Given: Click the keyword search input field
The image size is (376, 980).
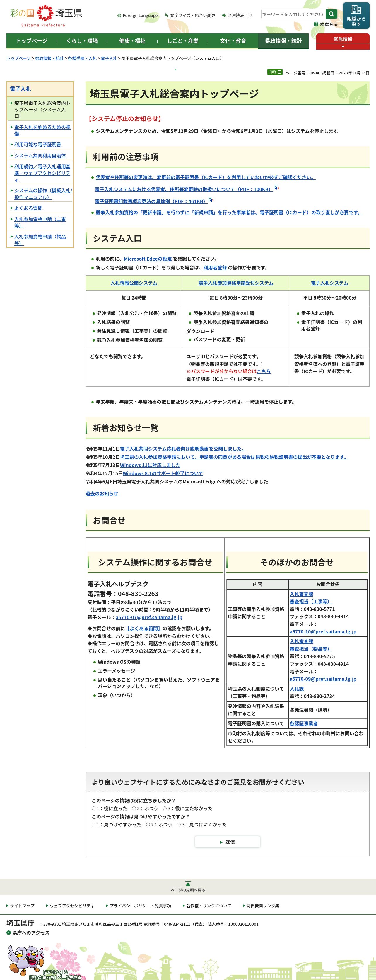Looking at the screenshot, I should tap(293, 14).
